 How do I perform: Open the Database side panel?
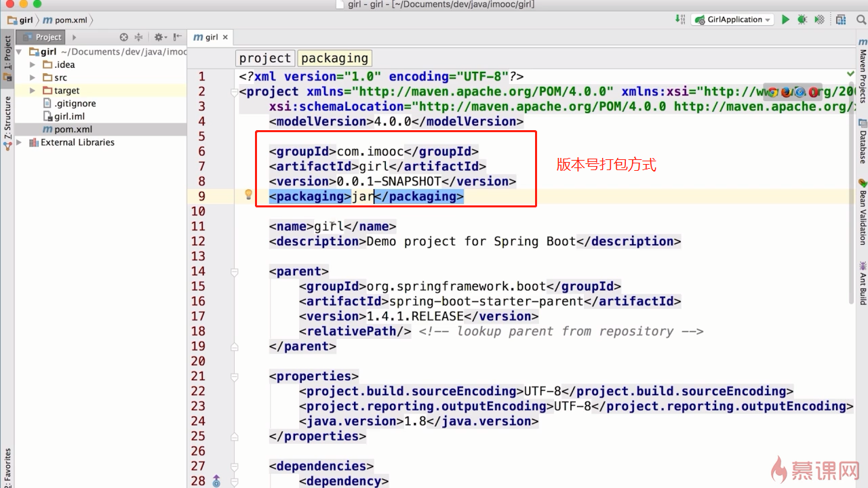863,142
